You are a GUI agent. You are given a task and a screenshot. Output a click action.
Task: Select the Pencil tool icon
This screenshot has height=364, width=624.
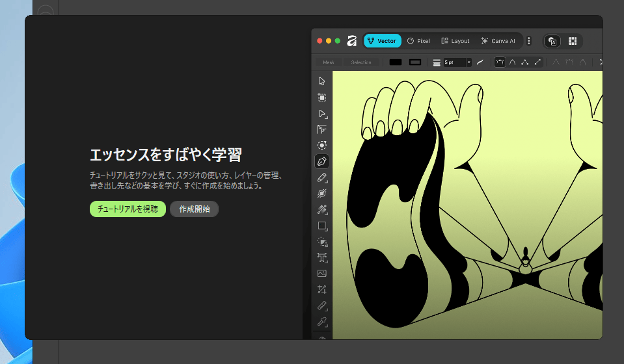[x=321, y=177]
